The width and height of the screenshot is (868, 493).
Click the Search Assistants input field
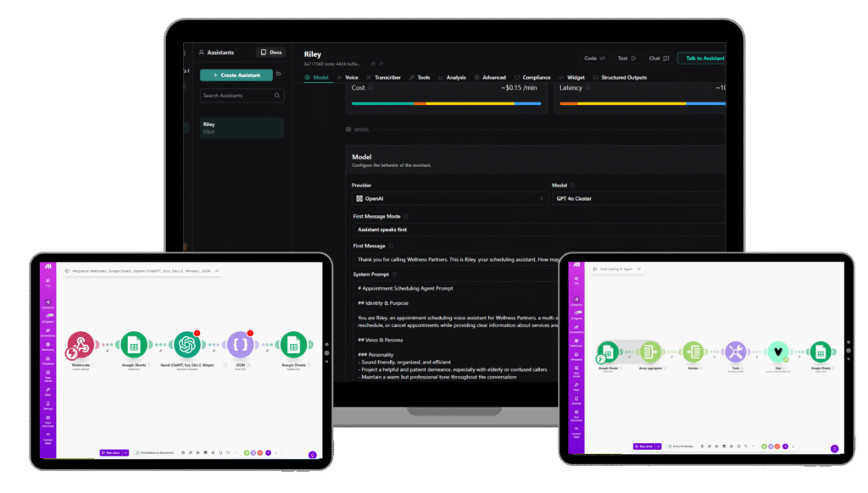point(242,96)
